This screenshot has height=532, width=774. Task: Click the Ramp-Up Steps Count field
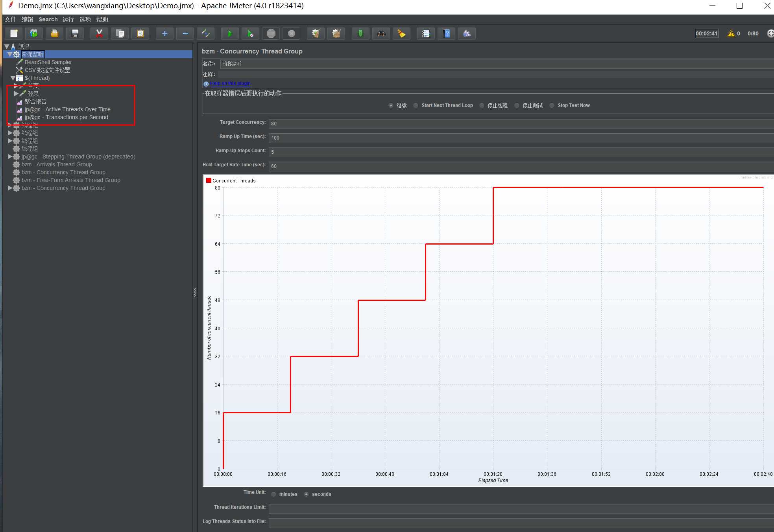click(x=521, y=152)
